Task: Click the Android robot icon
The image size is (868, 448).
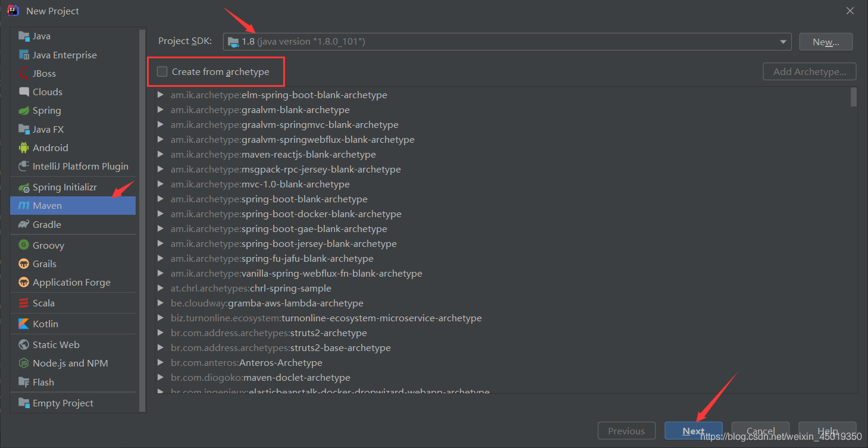Action: coord(24,148)
